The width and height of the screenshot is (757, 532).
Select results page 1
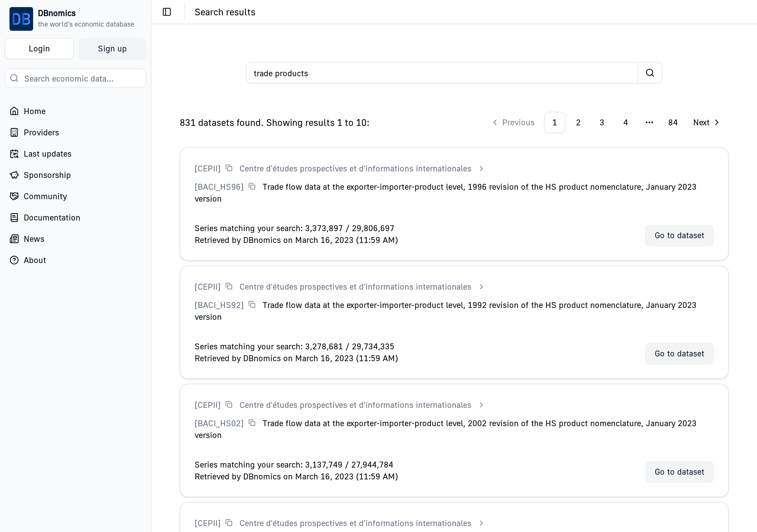[554, 123]
